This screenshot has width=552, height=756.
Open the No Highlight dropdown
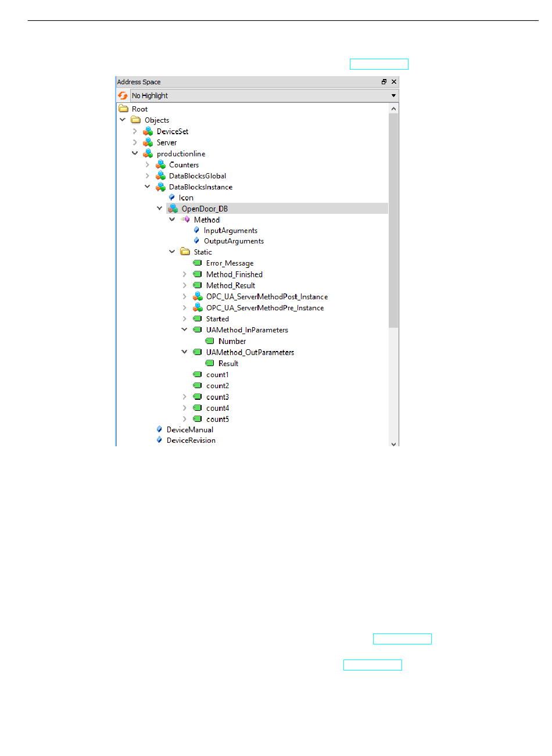tap(264, 95)
